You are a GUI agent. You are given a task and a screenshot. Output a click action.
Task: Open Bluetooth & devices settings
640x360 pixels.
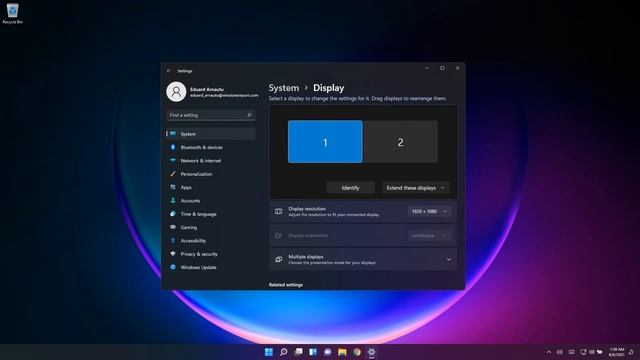point(211,147)
